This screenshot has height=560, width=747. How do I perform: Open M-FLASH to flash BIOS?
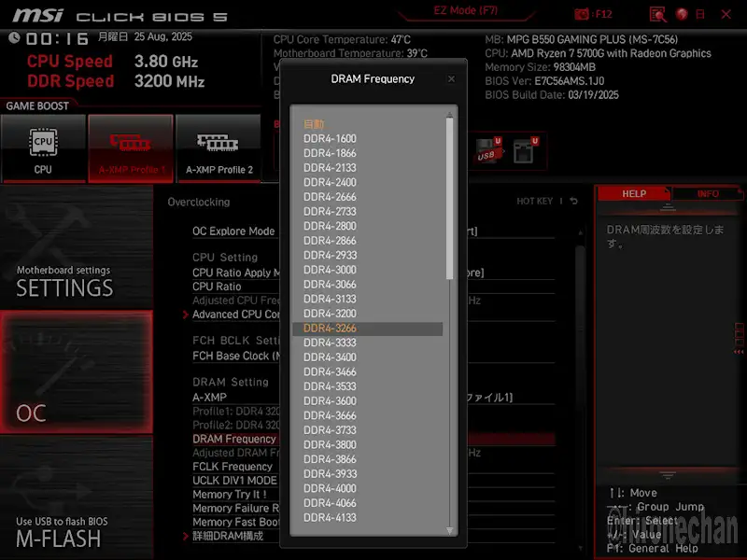click(x=77, y=497)
